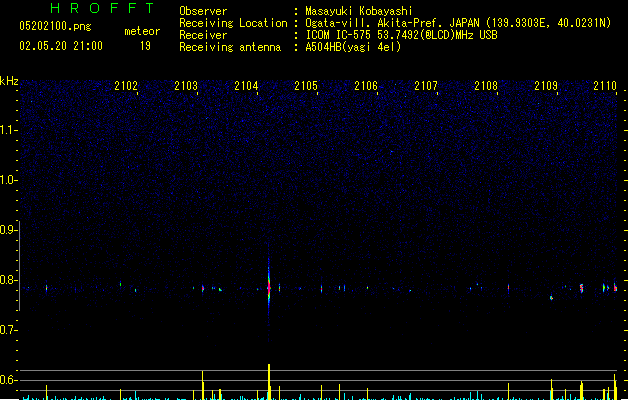Click the 2109 time marker
Viewport: 629px width, 400px height.
546,86
